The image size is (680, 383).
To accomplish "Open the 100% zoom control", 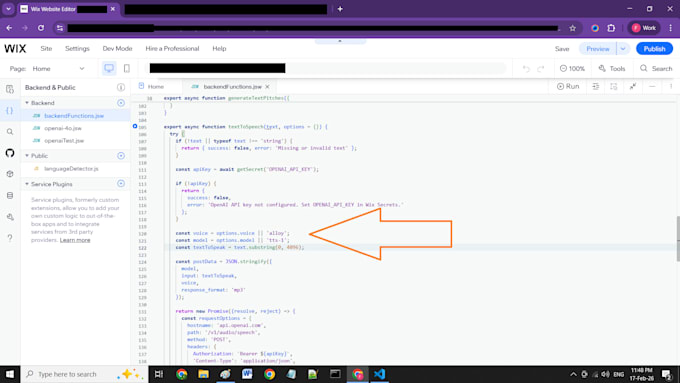I will (x=572, y=69).
